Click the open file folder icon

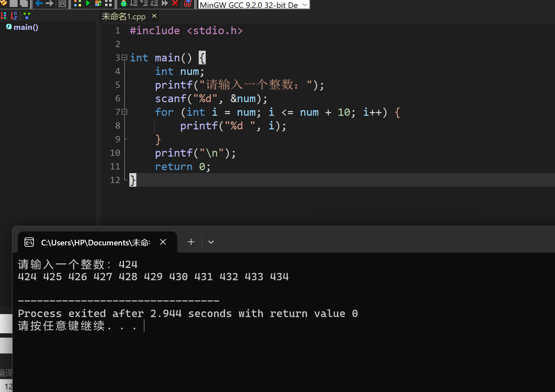(x=3, y=3)
